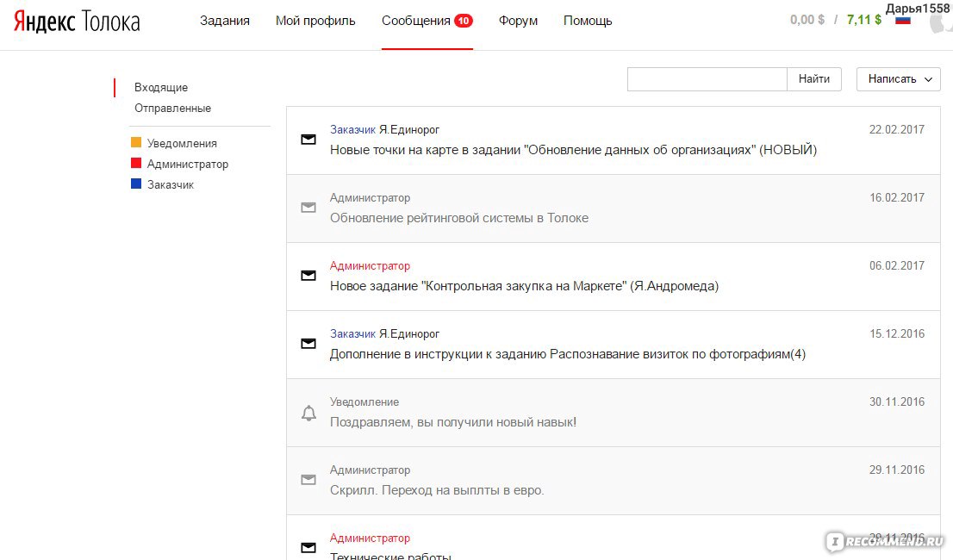
Task: Click read envelope icon for rating system update
Action: point(308,208)
